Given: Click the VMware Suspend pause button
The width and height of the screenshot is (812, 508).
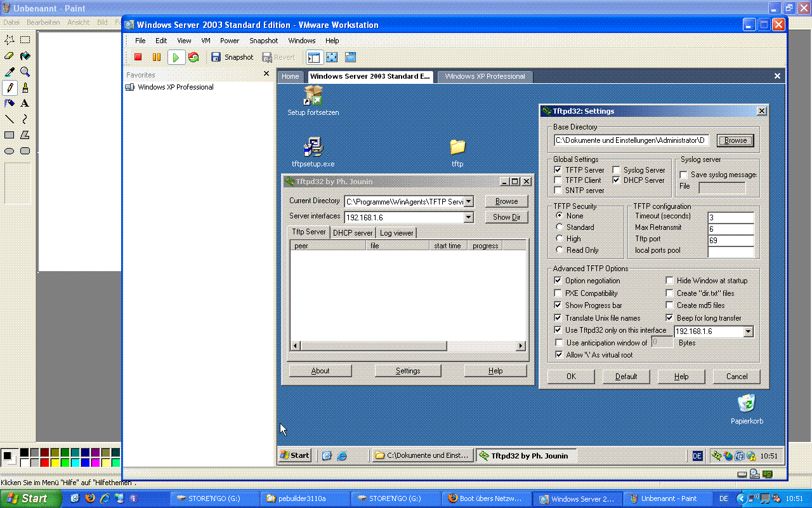Looking at the screenshot, I should coord(157,57).
